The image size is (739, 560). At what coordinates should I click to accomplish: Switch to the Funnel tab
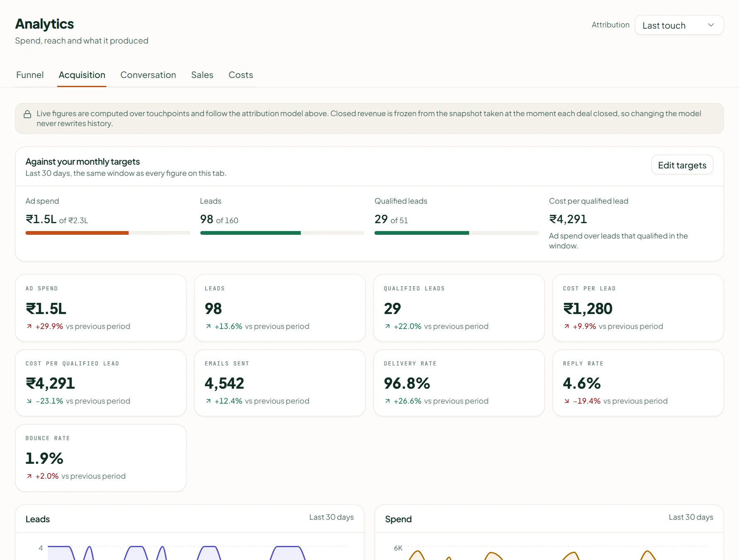pyautogui.click(x=30, y=75)
